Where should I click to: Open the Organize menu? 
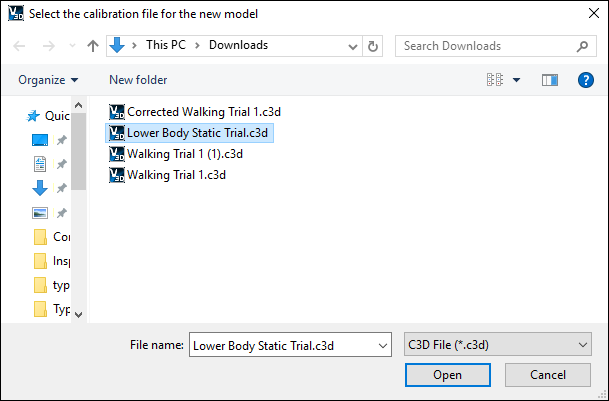47,80
